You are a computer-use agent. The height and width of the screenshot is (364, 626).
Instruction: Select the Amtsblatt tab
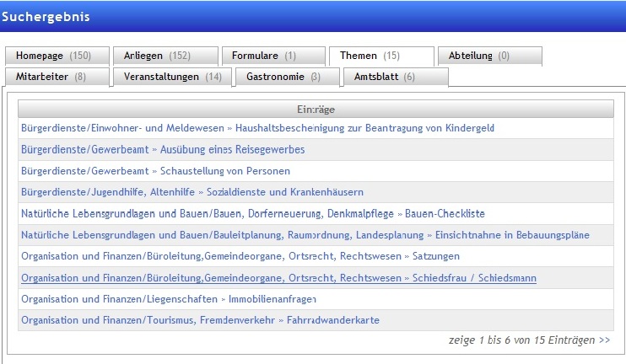pyautogui.click(x=384, y=77)
